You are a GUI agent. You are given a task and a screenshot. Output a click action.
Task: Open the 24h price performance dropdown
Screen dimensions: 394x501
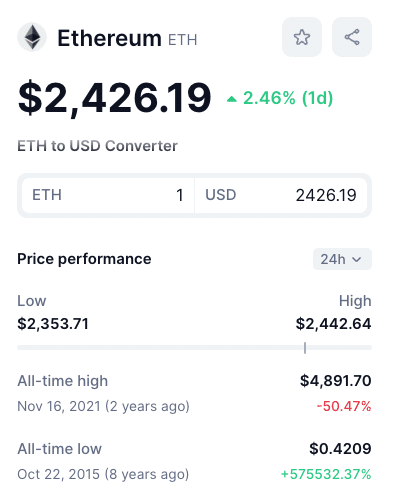coord(342,259)
